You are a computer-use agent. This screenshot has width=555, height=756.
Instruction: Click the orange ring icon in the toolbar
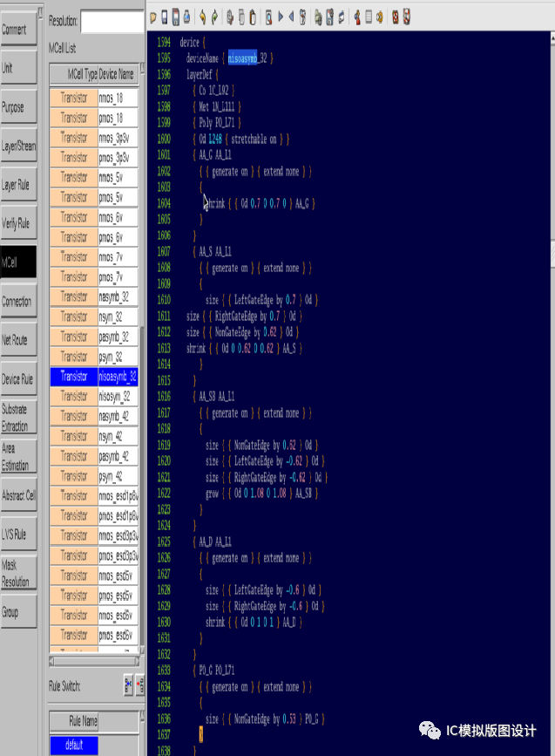click(380, 17)
